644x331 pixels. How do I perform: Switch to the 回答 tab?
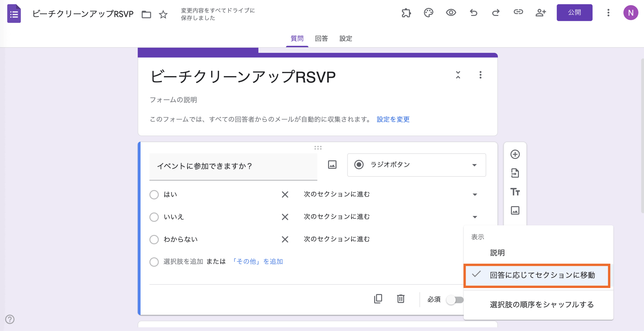pos(321,38)
